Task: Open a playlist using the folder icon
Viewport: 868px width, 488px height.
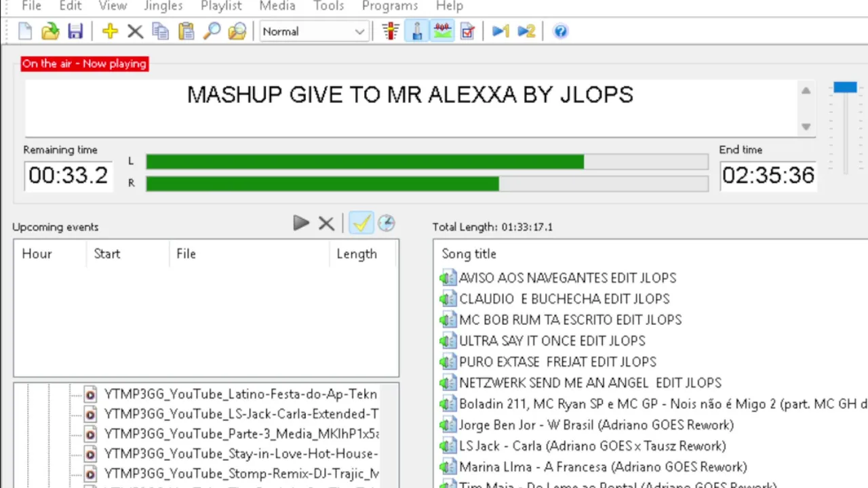Action: 50,31
